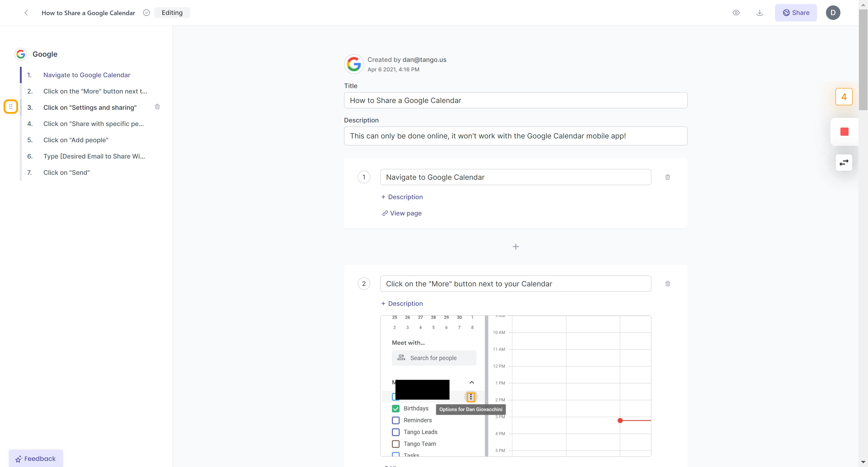868x467 pixels.
Task: Select sidebar step Click on Send
Action: pyautogui.click(x=67, y=172)
